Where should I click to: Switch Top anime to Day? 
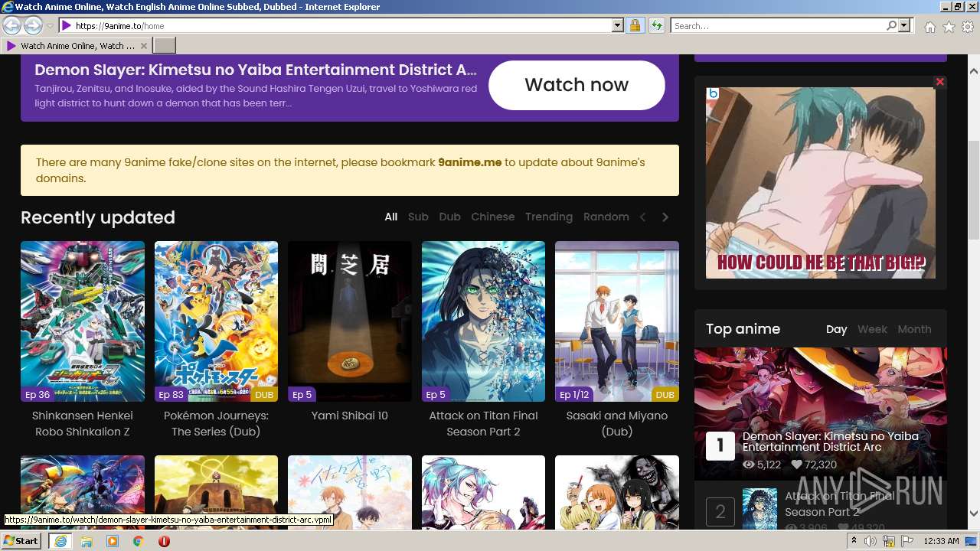point(836,329)
